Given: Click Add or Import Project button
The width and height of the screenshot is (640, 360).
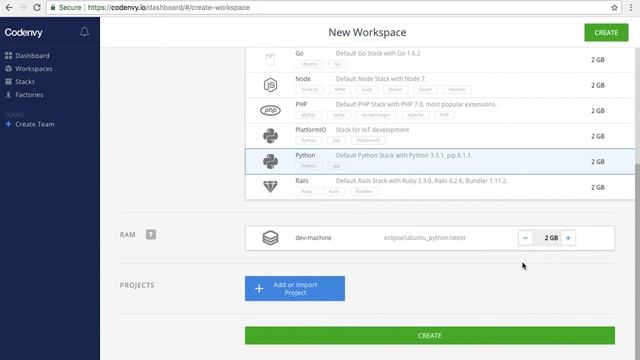Looking at the screenshot, I should click(295, 289).
